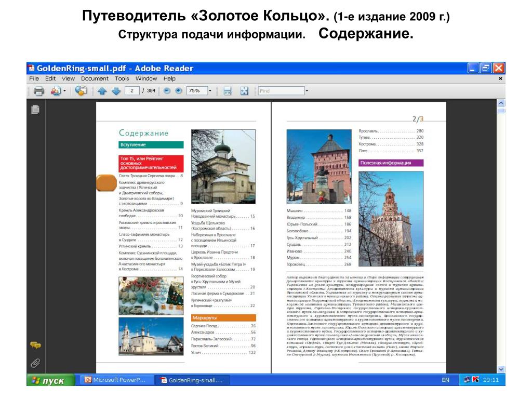This screenshot has height=399, width=532.
Task: Open the Attachments paperclip icon
Action: (x=35, y=363)
